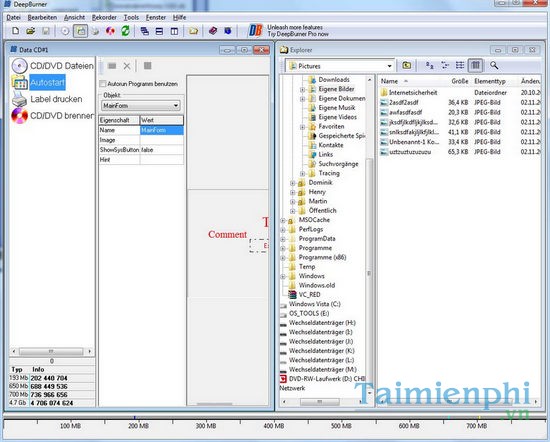
Task: Click the X delete icon in Autostart toolbar
Action: (127, 66)
